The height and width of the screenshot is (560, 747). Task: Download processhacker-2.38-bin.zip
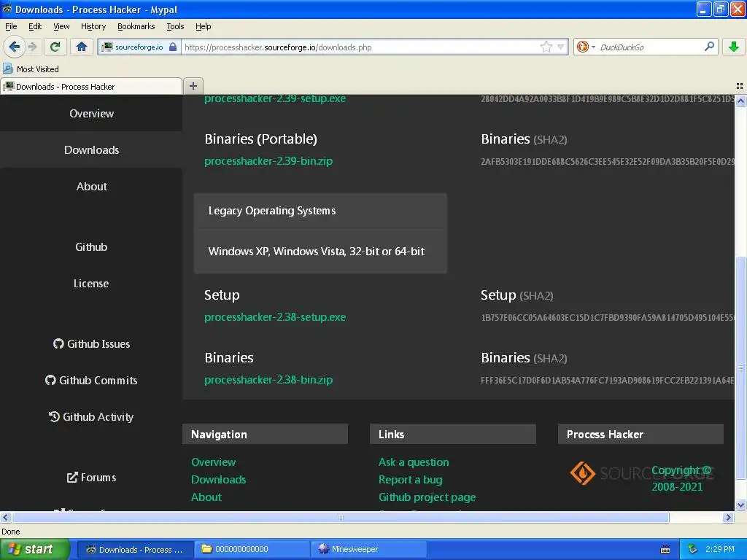[268, 379]
